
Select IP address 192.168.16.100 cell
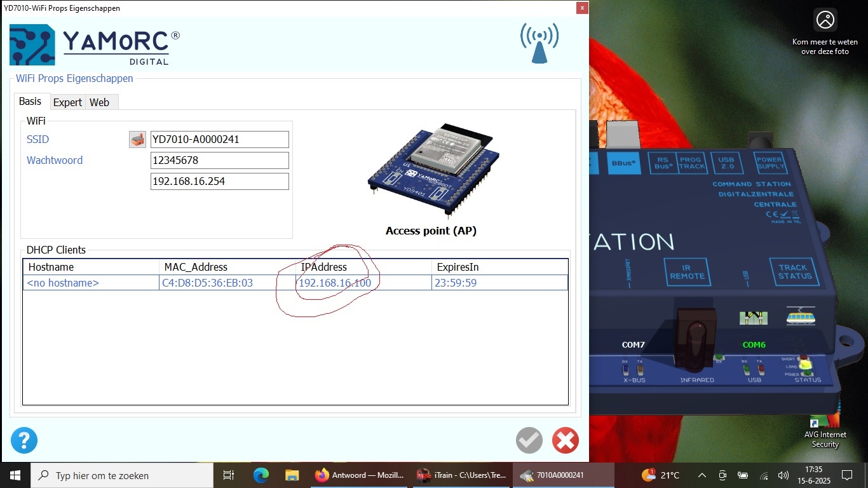tap(363, 283)
